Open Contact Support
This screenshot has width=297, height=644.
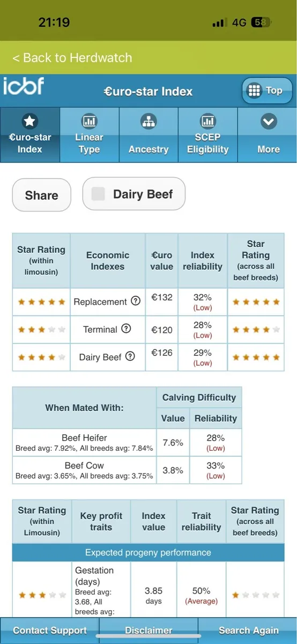[x=50, y=631]
